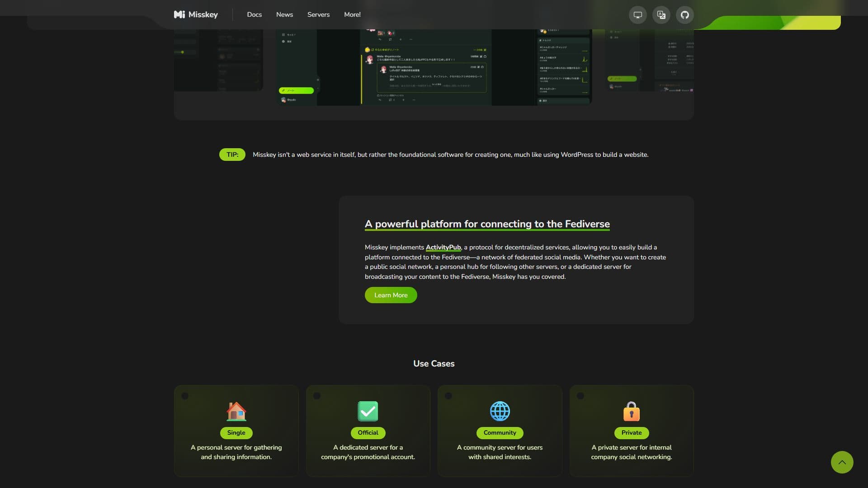Select the Community use case badge

click(500, 432)
